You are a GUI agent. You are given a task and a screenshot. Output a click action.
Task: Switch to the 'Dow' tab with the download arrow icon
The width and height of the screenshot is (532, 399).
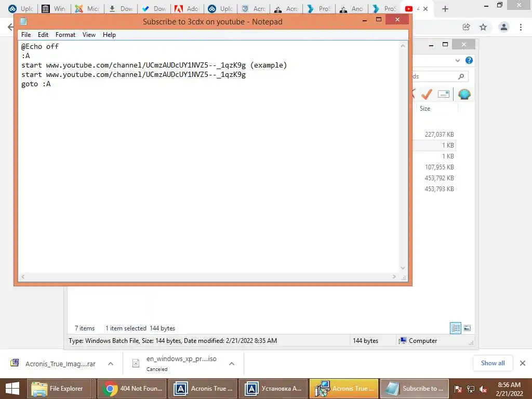click(x=121, y=9)
